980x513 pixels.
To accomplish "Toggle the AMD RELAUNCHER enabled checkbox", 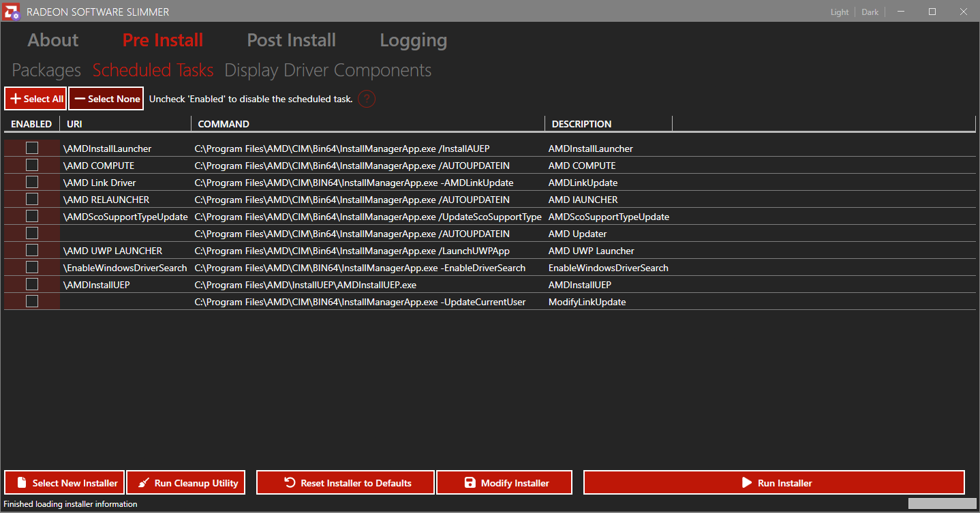I will 32,199.
